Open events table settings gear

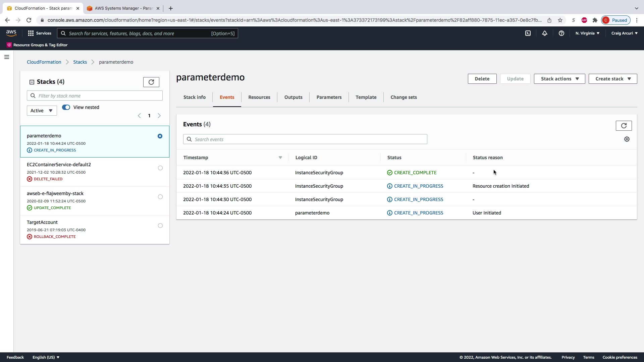tap(627, 139)
